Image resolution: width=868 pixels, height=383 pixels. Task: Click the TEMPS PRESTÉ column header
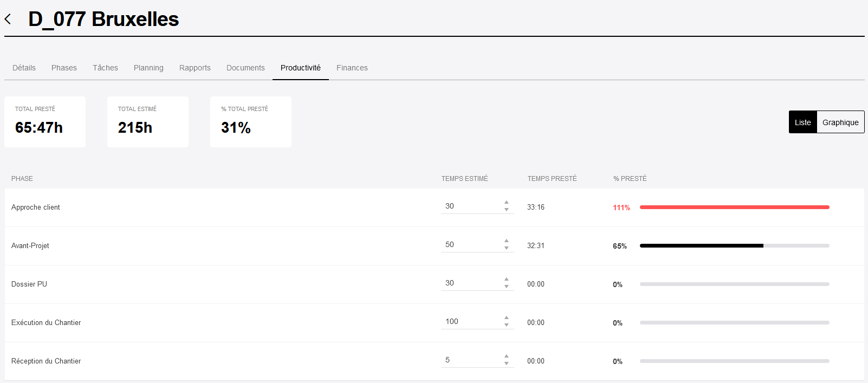pos(552,178)
